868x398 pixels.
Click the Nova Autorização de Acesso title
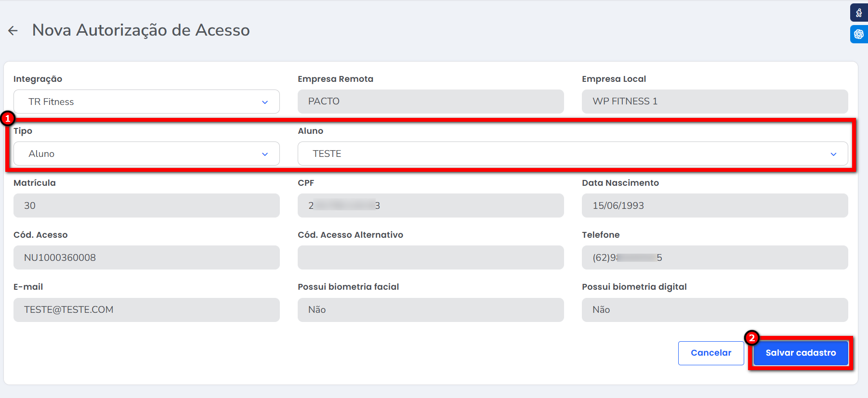click(141, 30)
